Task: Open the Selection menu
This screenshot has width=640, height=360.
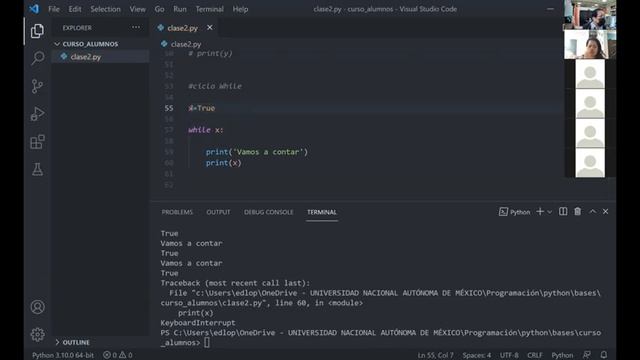Action: (105, 9)
